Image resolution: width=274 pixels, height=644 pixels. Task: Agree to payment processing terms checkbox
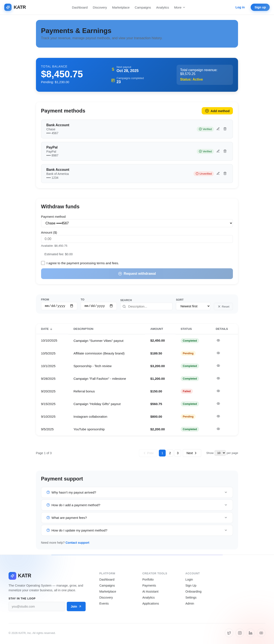coord(43,263)
